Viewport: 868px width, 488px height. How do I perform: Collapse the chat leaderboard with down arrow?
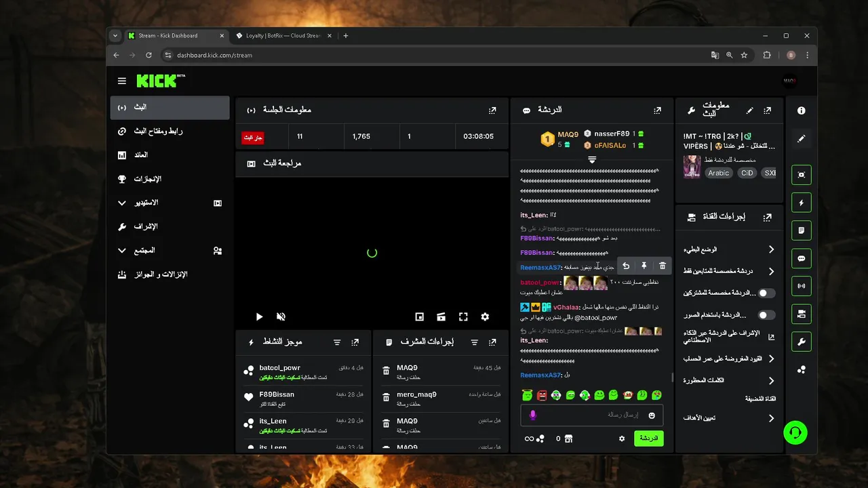[592, 160]
